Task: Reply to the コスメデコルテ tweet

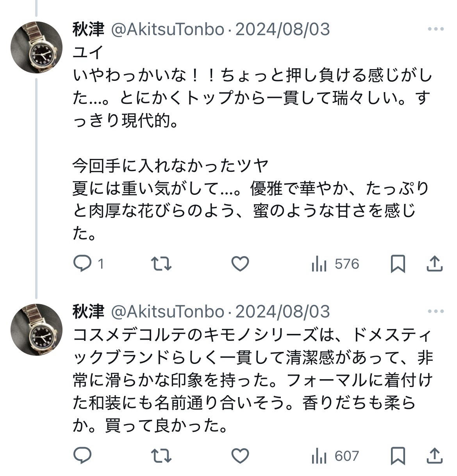Action: 82,456
